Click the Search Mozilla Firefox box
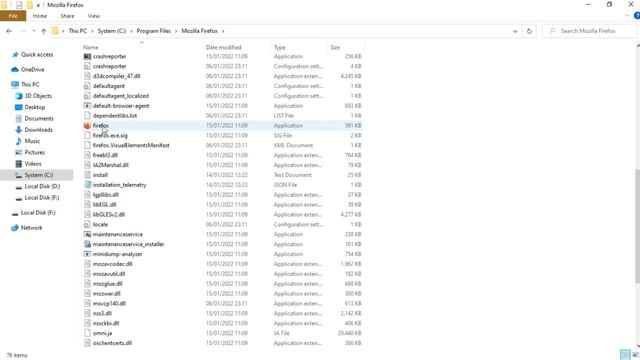The height and width of the screenshot is (360, 640). coord(589,31)
